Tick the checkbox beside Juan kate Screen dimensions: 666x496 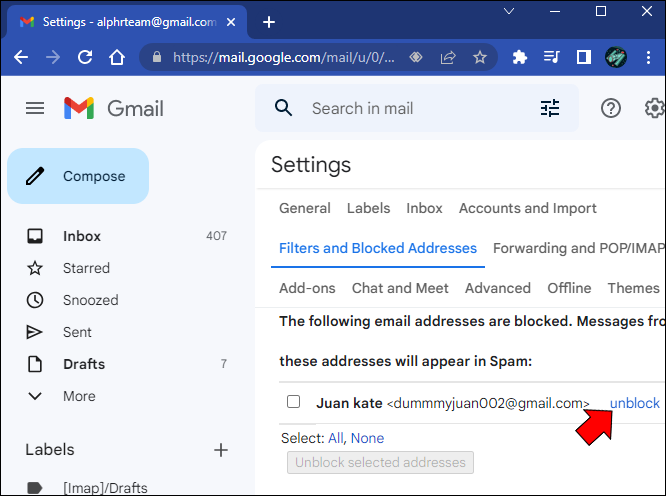click(x=293, y=401)
